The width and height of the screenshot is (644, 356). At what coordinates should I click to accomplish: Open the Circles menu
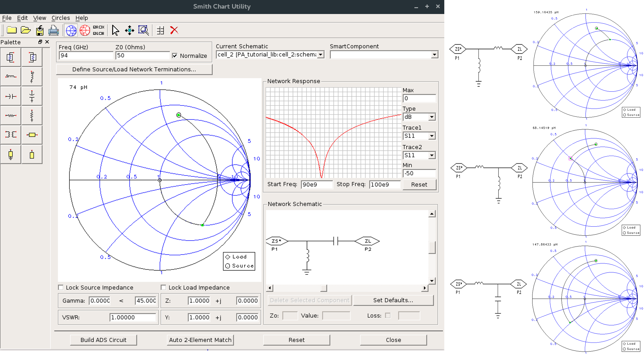(61, 18)
